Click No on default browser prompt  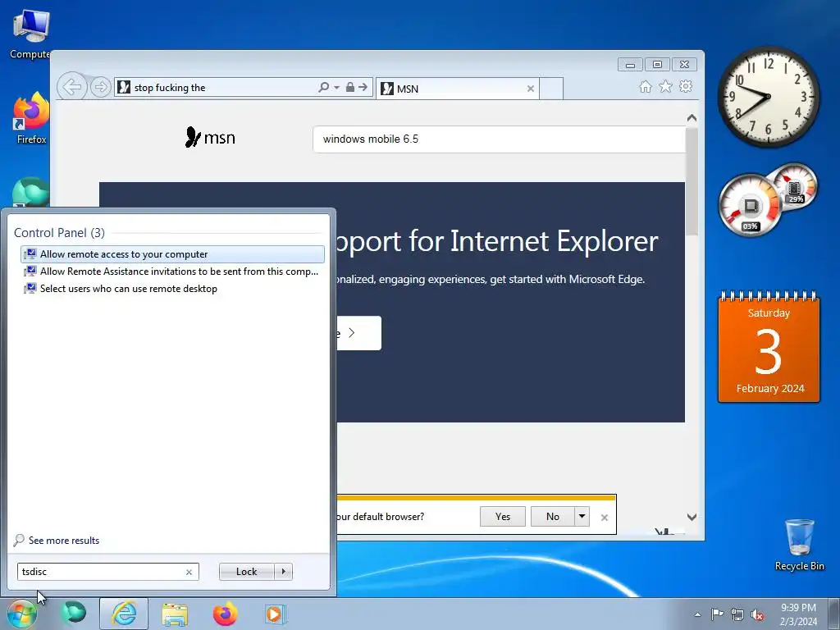pos(552,517)
